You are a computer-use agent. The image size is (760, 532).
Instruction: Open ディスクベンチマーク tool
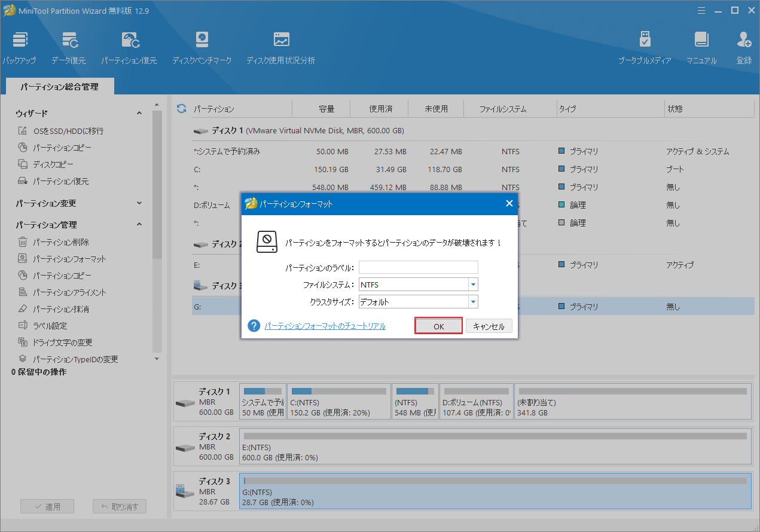[x=202, y=48]
